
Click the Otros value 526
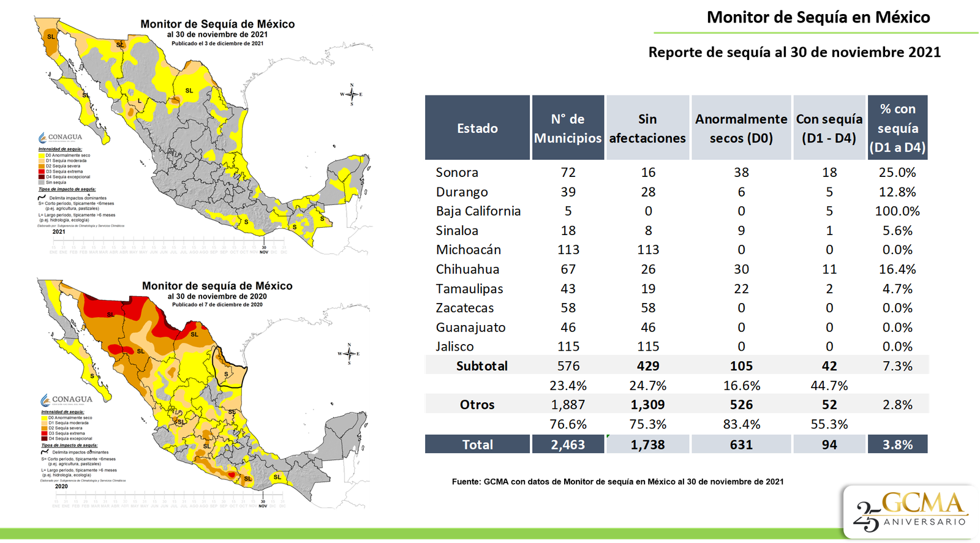[x=741, y=405]
